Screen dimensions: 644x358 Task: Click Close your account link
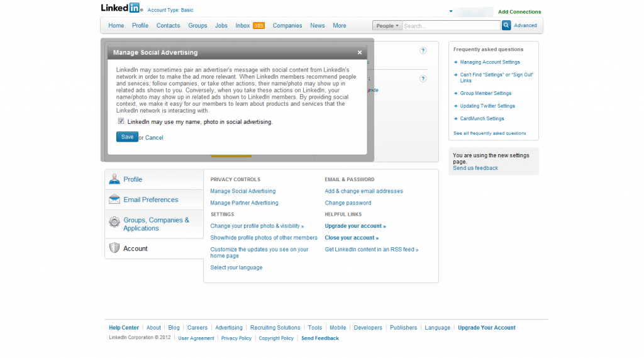click(352, 238)
